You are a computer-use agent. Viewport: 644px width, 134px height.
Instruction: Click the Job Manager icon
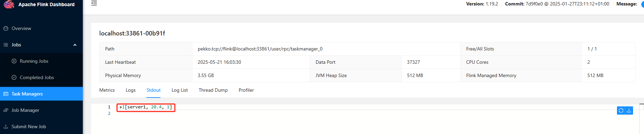6,110
